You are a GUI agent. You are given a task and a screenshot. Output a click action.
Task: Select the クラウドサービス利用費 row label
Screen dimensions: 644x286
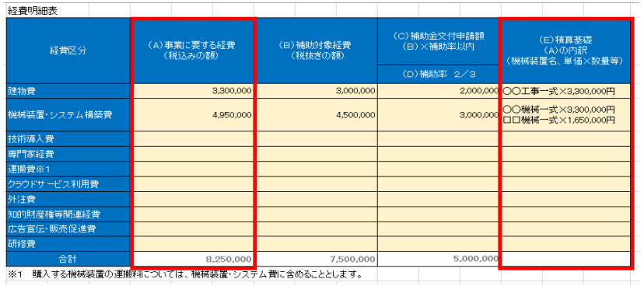[x=68, y=184]
